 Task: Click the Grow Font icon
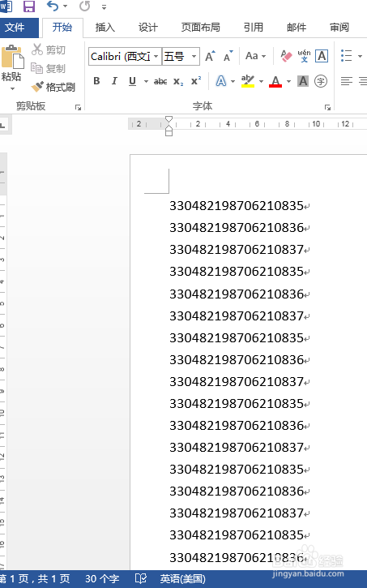(x=210, y=56)
